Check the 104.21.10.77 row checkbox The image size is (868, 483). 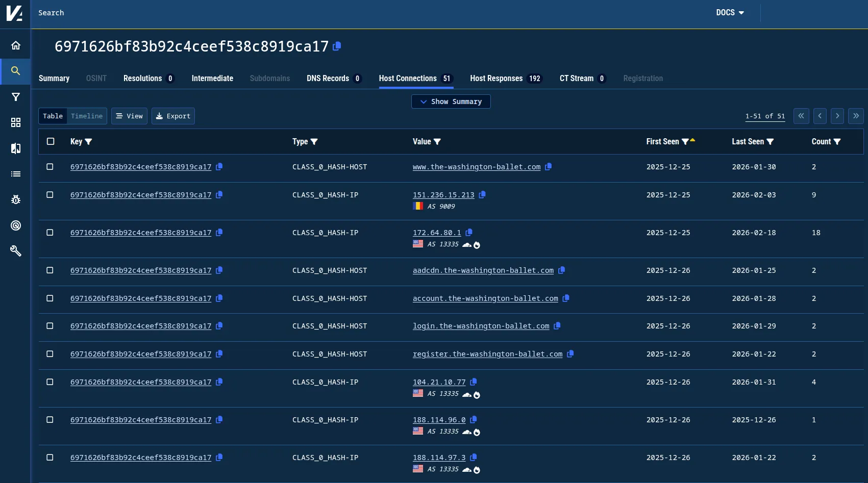click(x=50, y=382)
